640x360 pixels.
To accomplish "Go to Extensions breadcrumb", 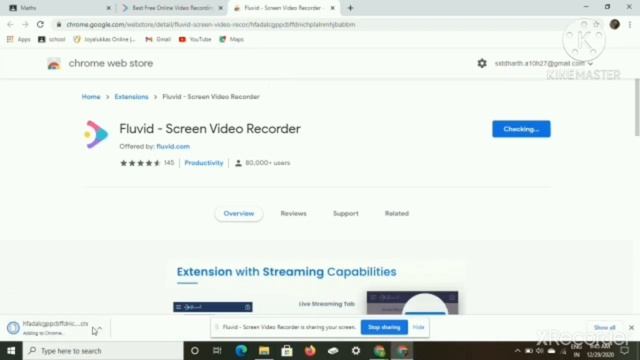I will click(x=131, y=97).
